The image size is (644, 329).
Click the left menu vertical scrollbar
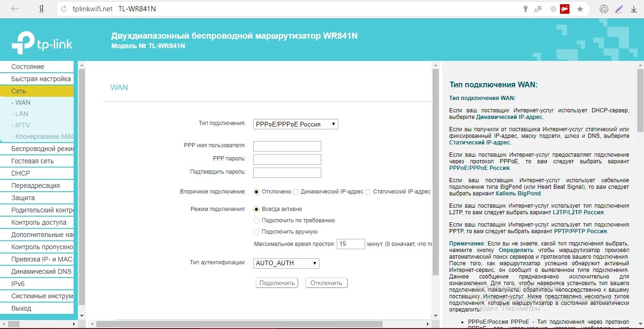point(82,186)
